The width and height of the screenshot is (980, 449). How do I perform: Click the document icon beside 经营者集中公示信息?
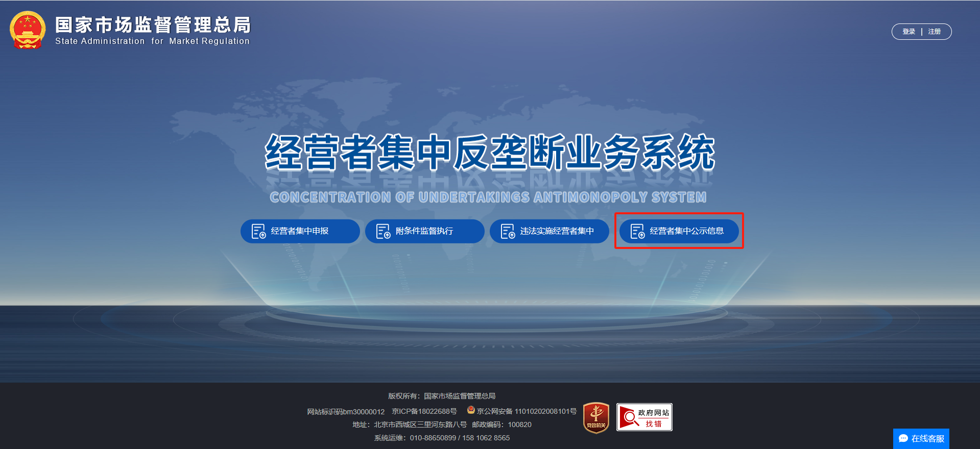(637, 231)
